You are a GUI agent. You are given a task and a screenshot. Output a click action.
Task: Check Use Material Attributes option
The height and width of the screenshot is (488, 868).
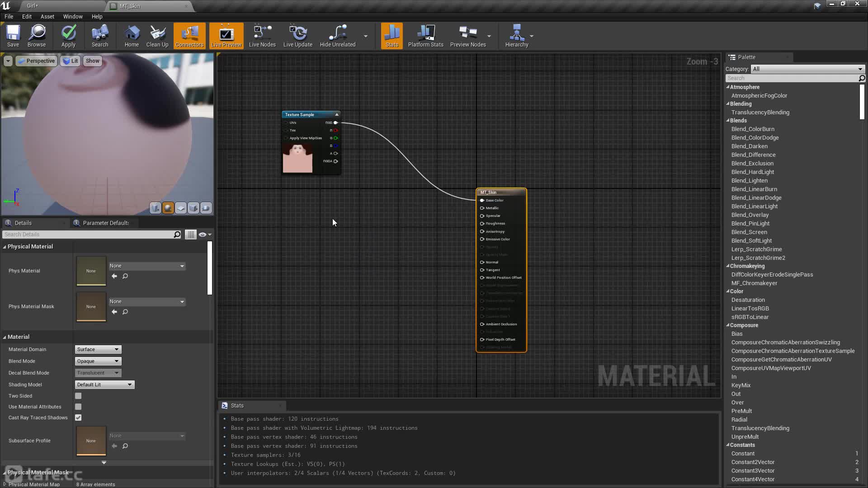pos(78,407)
